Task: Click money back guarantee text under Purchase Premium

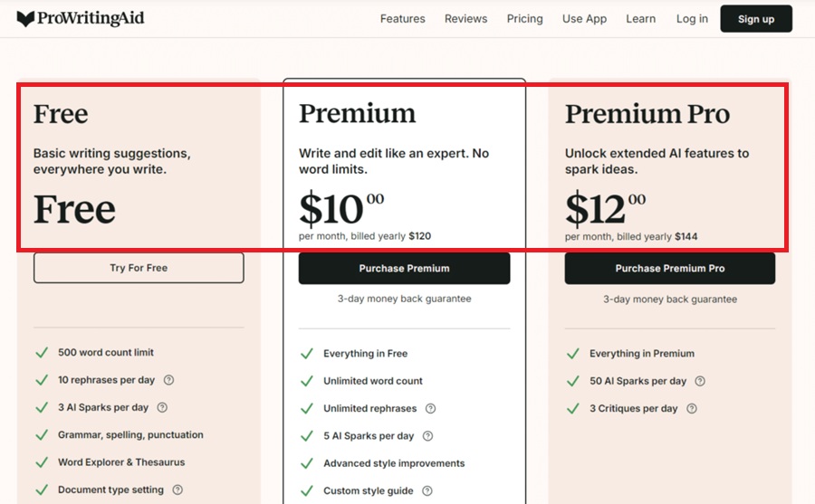Action: coord(405,299)
